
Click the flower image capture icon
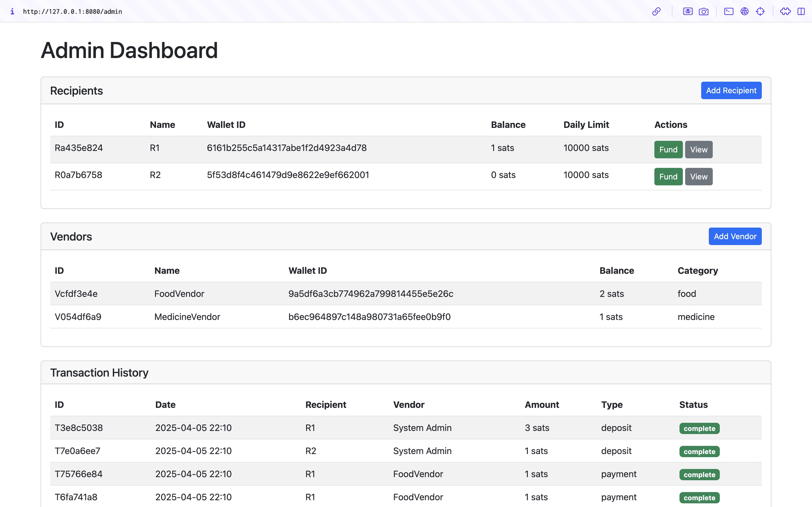click(x=687, y=11)
